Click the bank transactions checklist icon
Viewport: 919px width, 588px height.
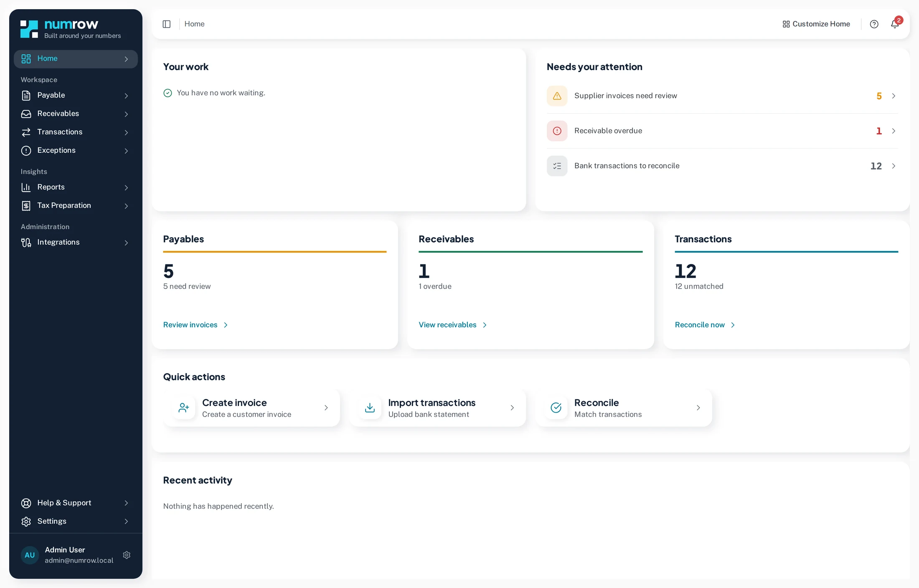pyautogui.click(x=557, y=166)
